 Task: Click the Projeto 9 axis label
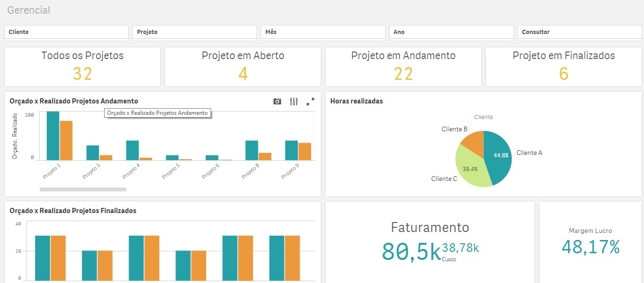(x=289, y=171)
